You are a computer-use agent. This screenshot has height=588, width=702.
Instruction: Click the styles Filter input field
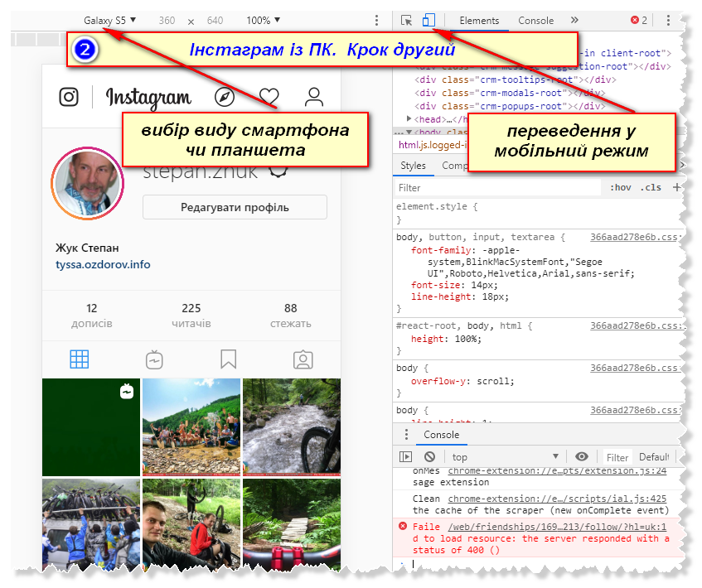(x=498, y=187)
